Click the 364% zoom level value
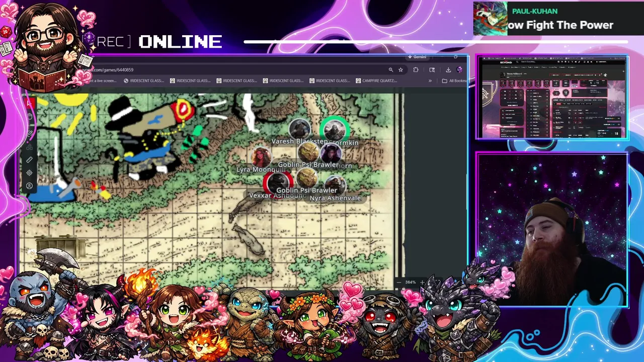644x362 pixels. [411, 282]
